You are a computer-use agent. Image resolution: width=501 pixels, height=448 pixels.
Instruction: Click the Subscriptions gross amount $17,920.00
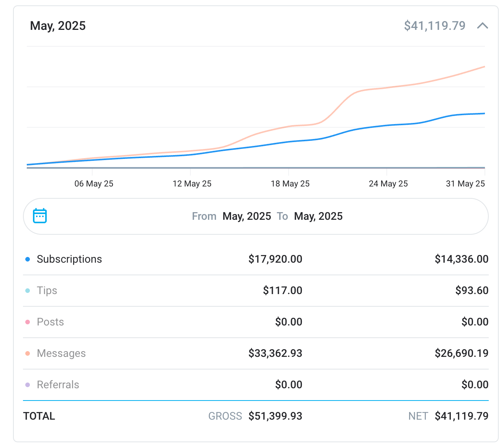[x=275, y=259]
